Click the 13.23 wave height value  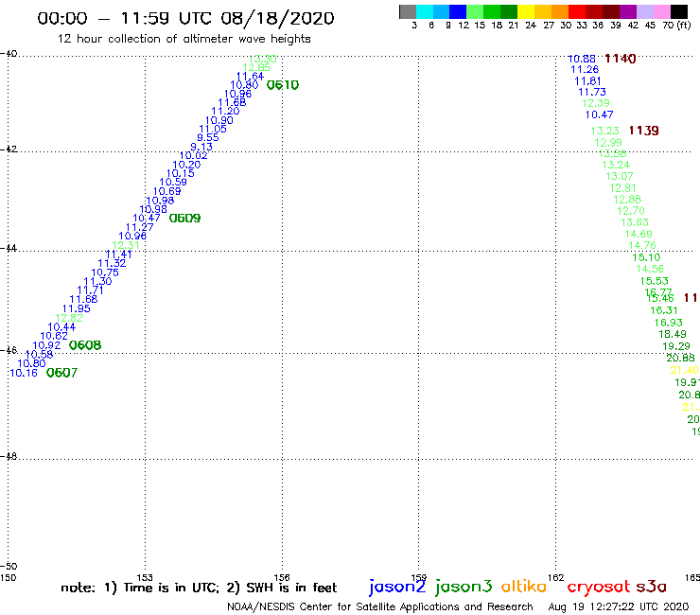point(605,131)
